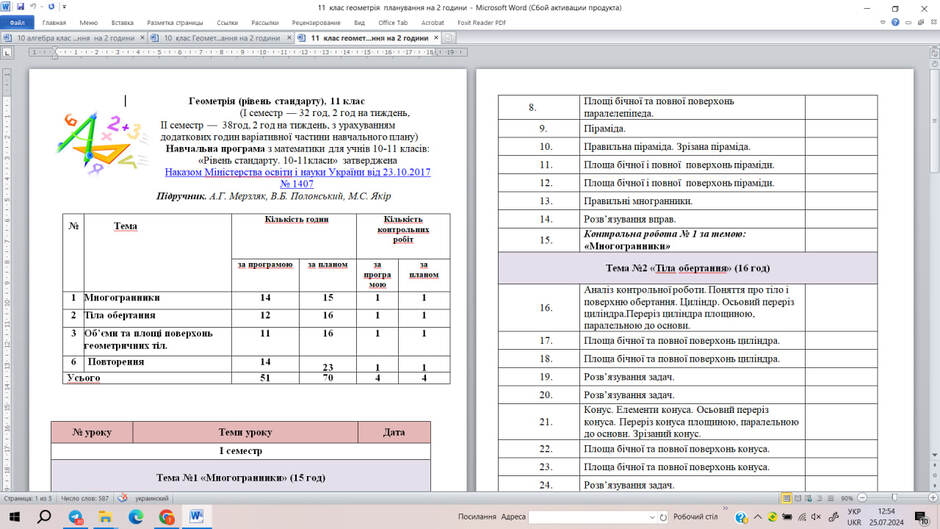940x529 pixels.
Task: Click the Undo arrow icon
Action: pos(34,7)
